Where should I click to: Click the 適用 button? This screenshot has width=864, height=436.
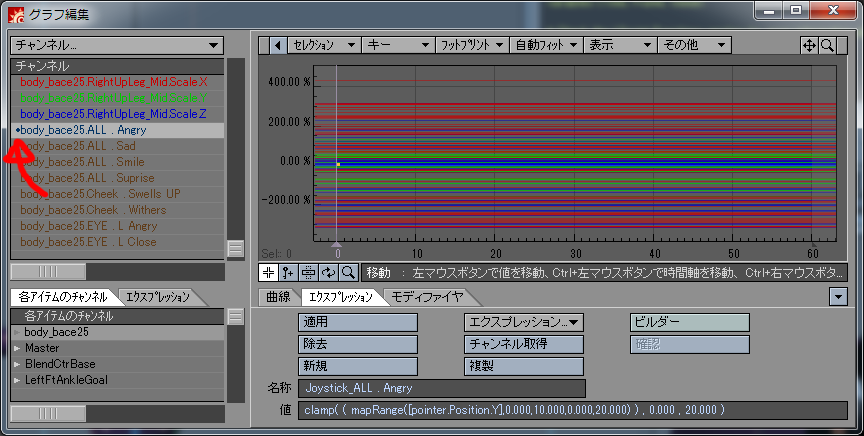tap(358, 322)
